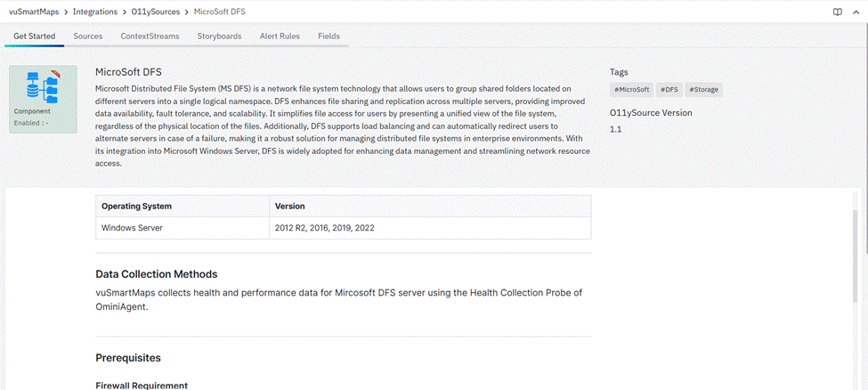
Task: Select the Alert Rules tab
Action: 280,37
